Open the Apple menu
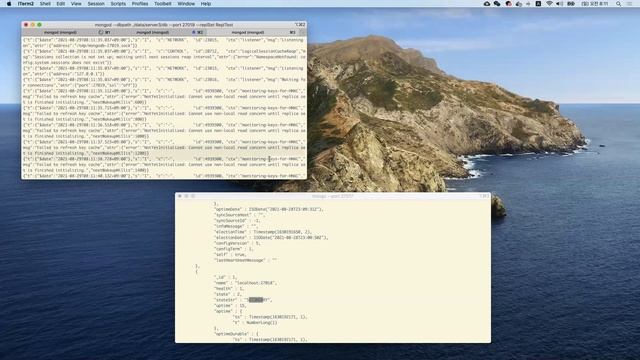The image size is (640, 360). pyautogui.click(x=9, y=4)
